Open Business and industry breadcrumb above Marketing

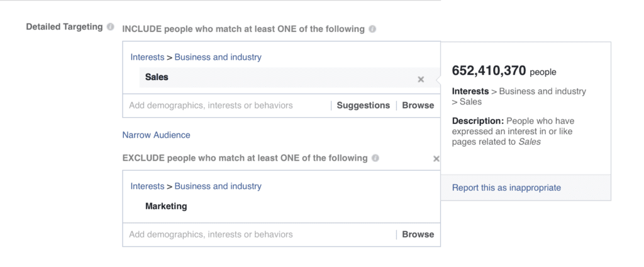[218, 186]
